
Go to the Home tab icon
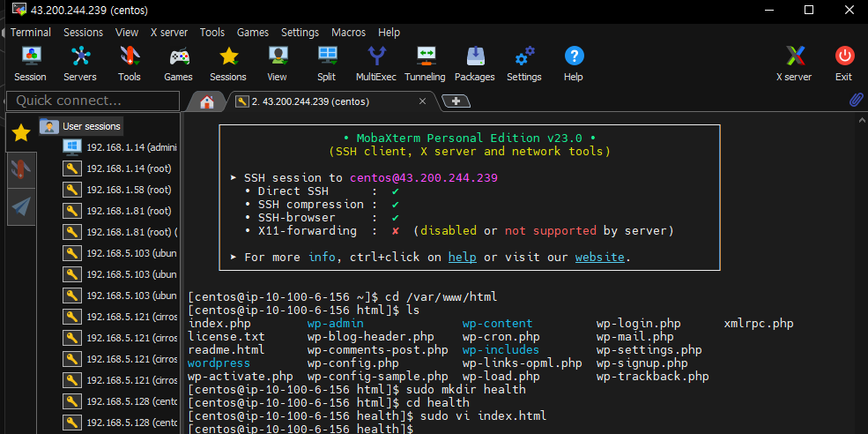point(207,102)
